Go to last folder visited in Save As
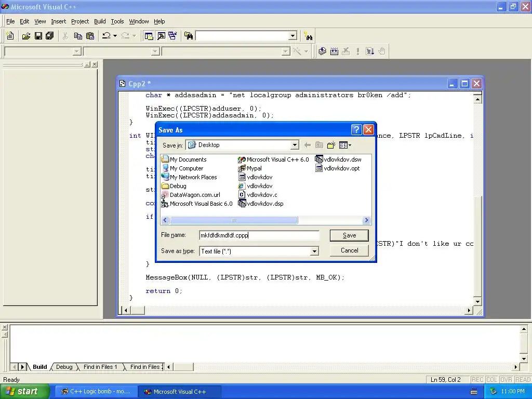This screenshot has height=399, width=532. point(308,145)
